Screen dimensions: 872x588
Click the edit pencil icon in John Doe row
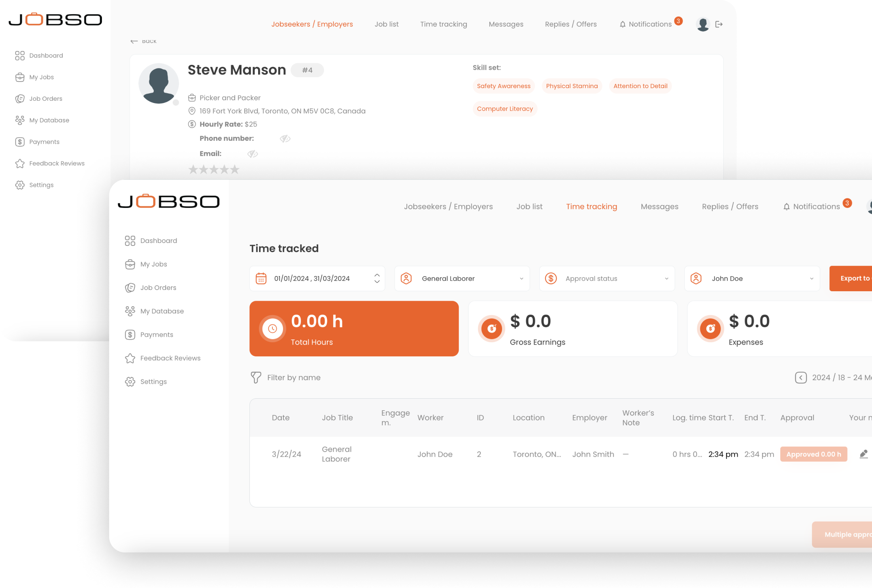click(863, 454)
